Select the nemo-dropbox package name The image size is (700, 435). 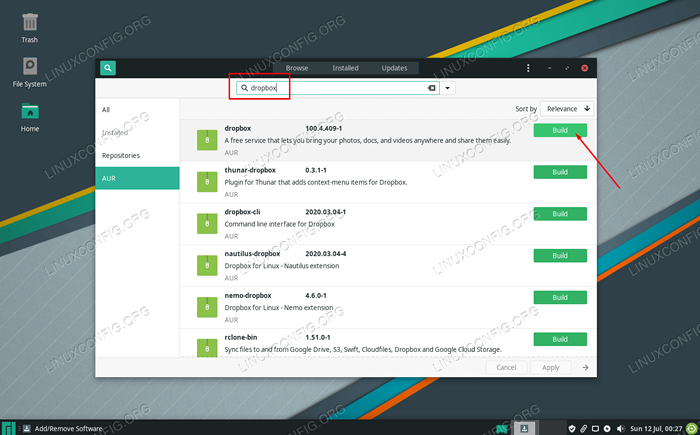point(248,296)
